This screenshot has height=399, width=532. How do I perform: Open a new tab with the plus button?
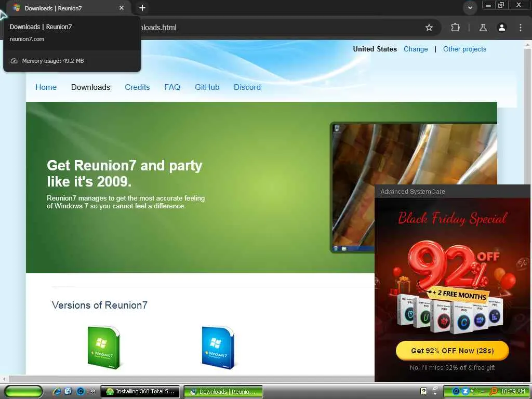[x=142, y=8]
